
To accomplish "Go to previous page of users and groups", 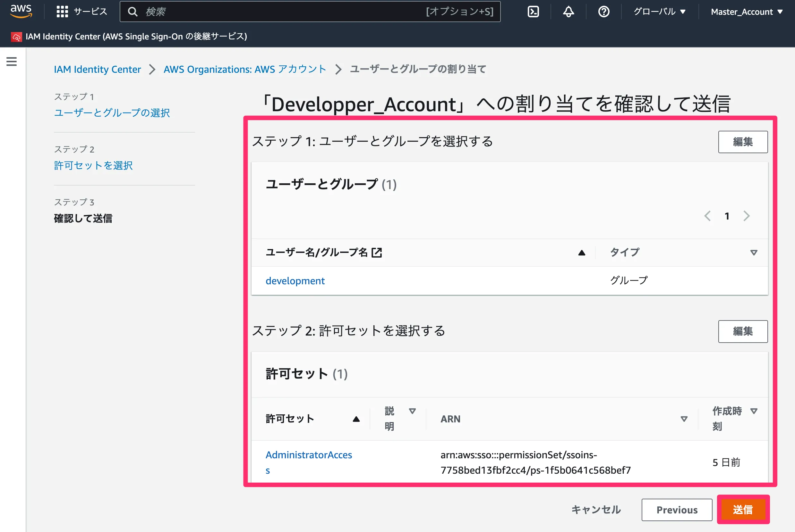I will pos(707,216).
